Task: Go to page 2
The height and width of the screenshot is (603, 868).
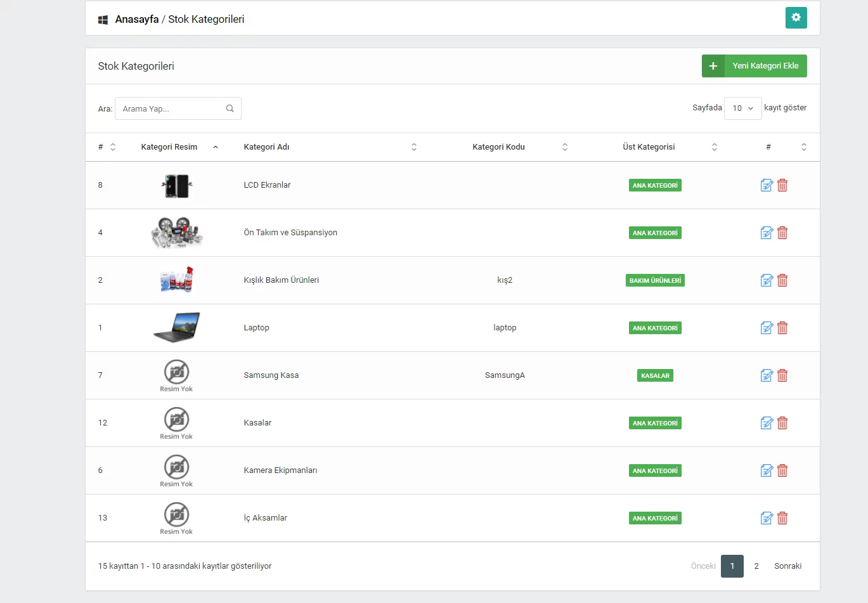Action: point(756,566)
